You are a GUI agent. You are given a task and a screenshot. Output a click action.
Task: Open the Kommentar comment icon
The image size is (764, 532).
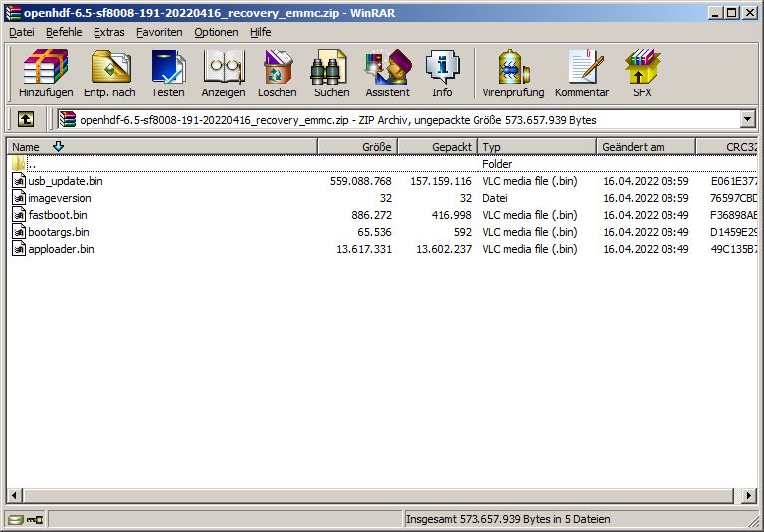click(585, 67)
